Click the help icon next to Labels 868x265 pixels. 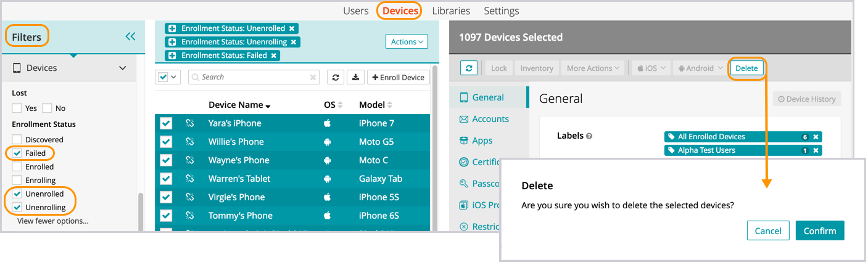589,136
